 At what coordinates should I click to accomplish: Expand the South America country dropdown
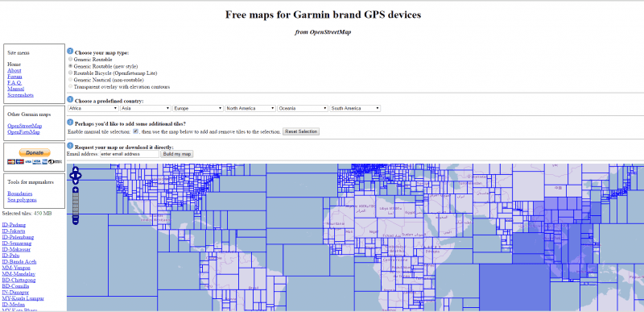(355, 109)
